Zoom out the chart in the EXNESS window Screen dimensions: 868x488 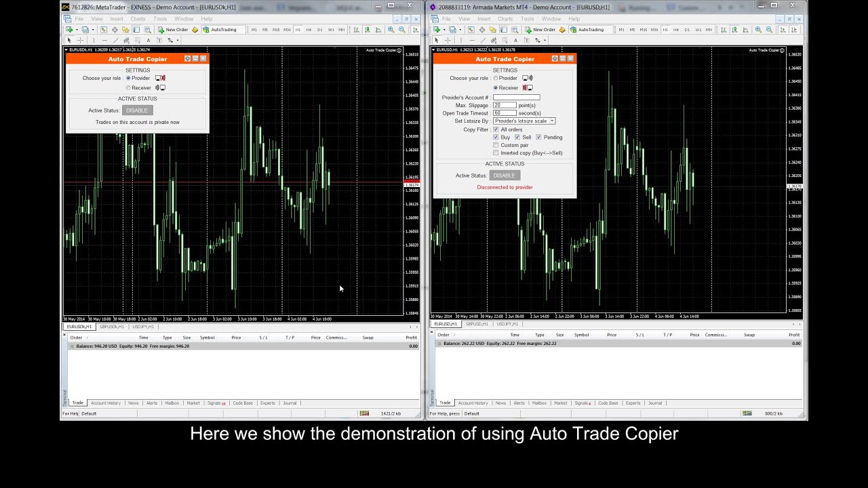(x=402, y=30)
